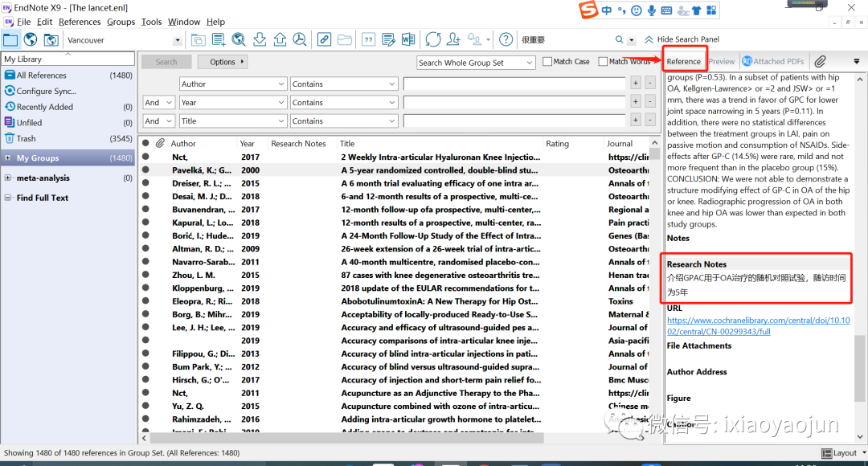Switch to Online Search Mode globe icon
The height and width of the screenshot is (466, 868).
click(31, 40)
